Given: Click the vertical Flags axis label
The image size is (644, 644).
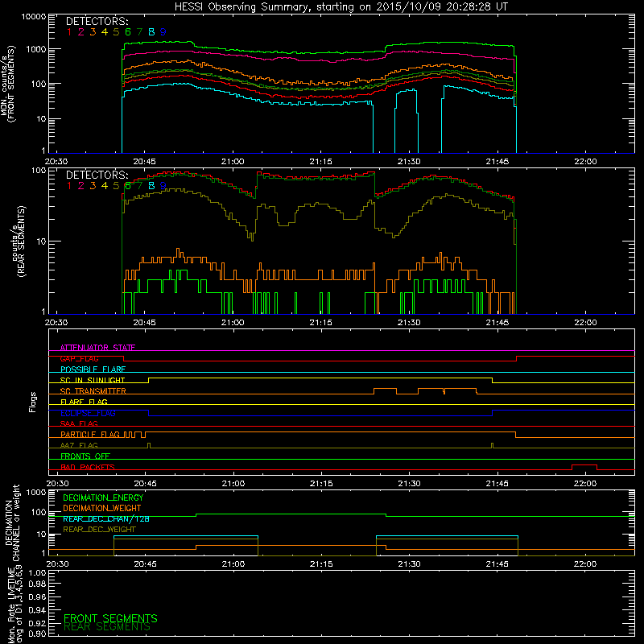Looking at the screenshot, I should (33, 402).
